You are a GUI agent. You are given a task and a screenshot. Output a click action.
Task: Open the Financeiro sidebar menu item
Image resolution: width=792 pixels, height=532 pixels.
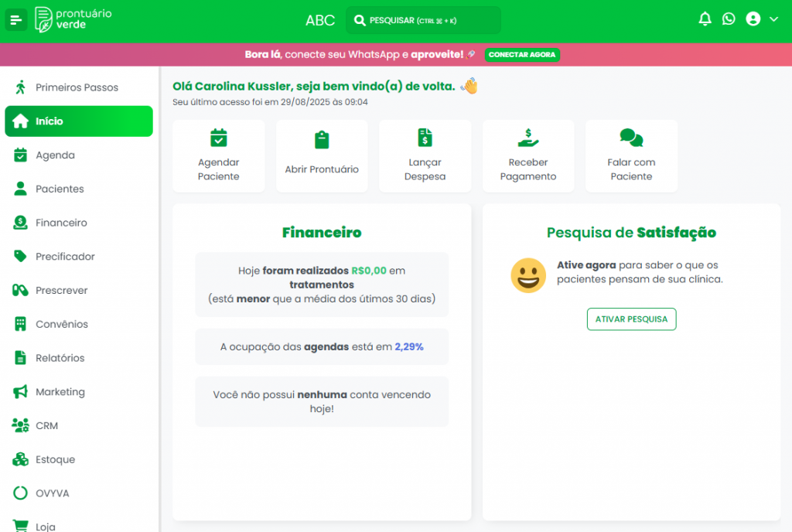tap(61, 223)
